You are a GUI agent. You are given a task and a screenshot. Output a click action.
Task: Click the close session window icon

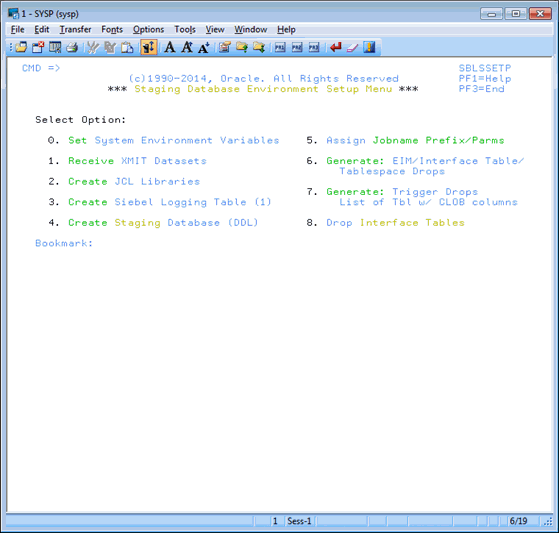[x=38, y=47]
